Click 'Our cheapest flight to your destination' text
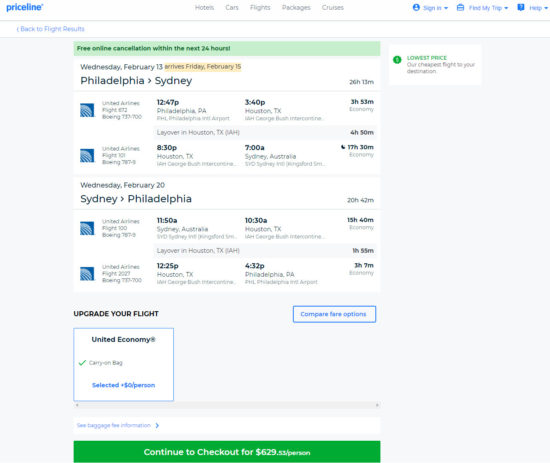 441,68
